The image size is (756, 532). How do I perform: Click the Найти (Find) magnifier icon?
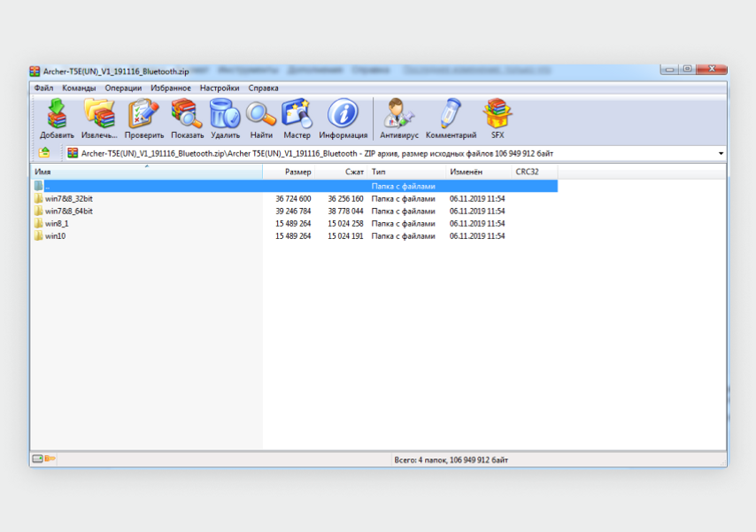[x=261, y=119]
